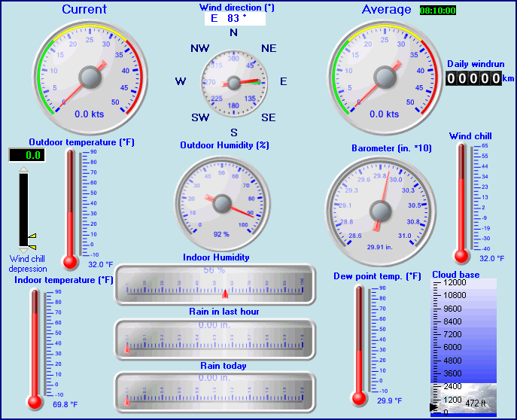
Task: Click the Current wind speed gauge
Action: coord(90,78)
